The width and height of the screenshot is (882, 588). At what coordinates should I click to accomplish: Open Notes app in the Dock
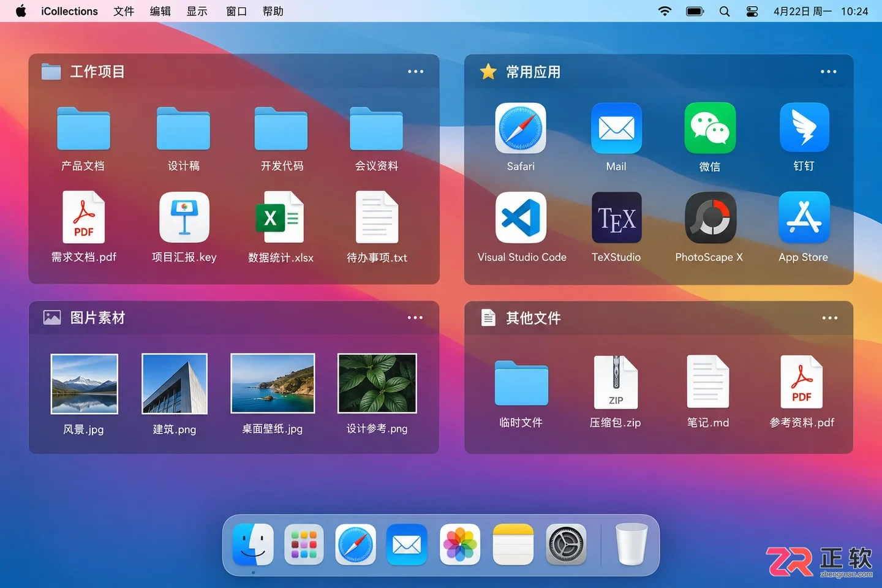(x=513, y=545)
